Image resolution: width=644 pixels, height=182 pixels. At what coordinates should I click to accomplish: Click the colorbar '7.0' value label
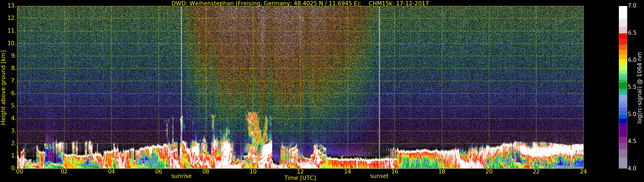[x=632, y=6]
